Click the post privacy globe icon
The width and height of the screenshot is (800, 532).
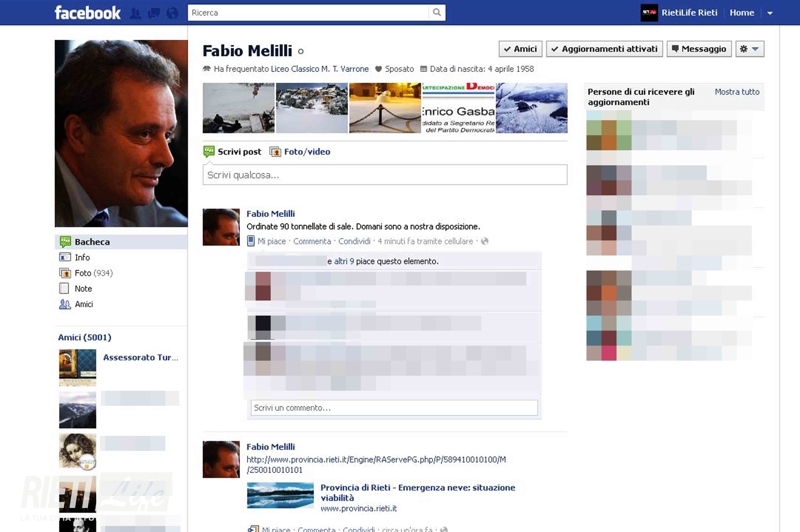point(485,241)
